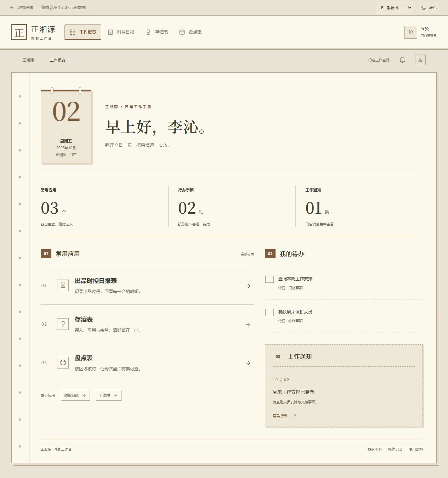
Task: Click the 02 calendar page card
Action: click(x=66, y=126)
